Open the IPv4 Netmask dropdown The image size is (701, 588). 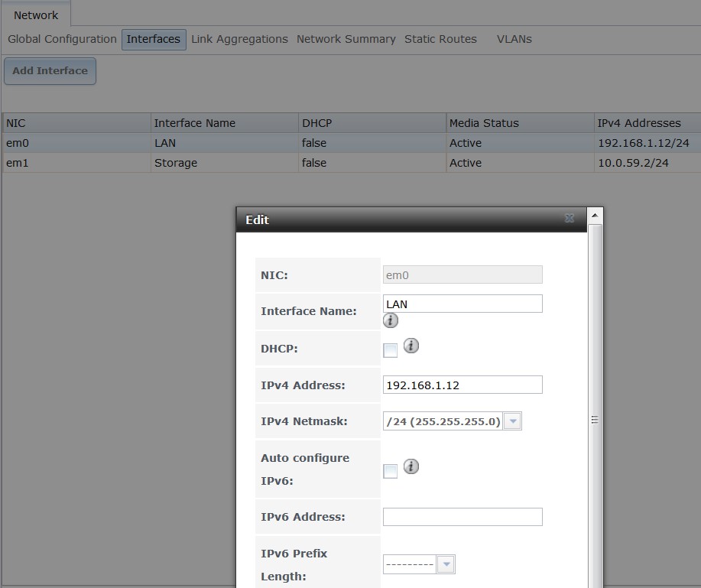[513, 421]
